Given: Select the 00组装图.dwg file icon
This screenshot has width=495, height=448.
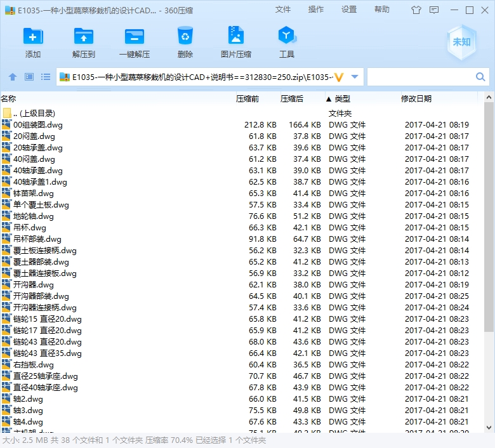Looking at the screenshot, I should [x=6, y=124].
